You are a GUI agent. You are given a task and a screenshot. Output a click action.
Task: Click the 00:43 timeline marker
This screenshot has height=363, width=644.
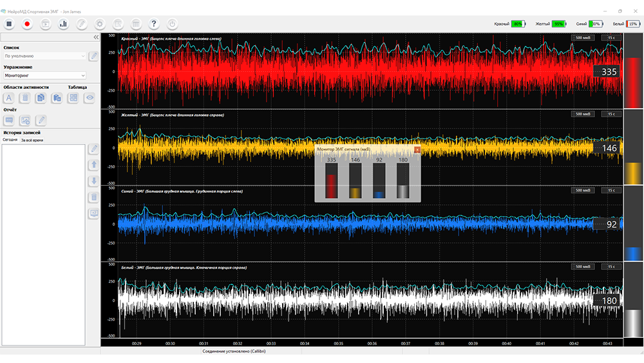(x=607, y=343)
